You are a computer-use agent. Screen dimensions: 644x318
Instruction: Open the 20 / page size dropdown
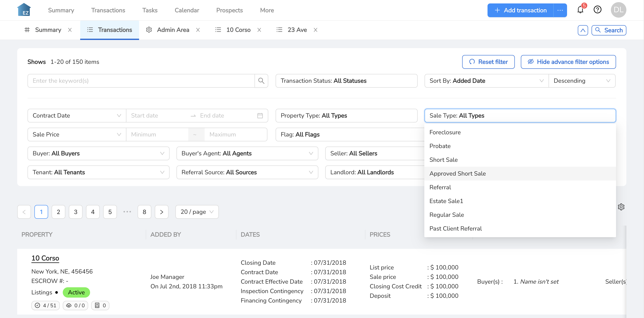click(197, 212)
